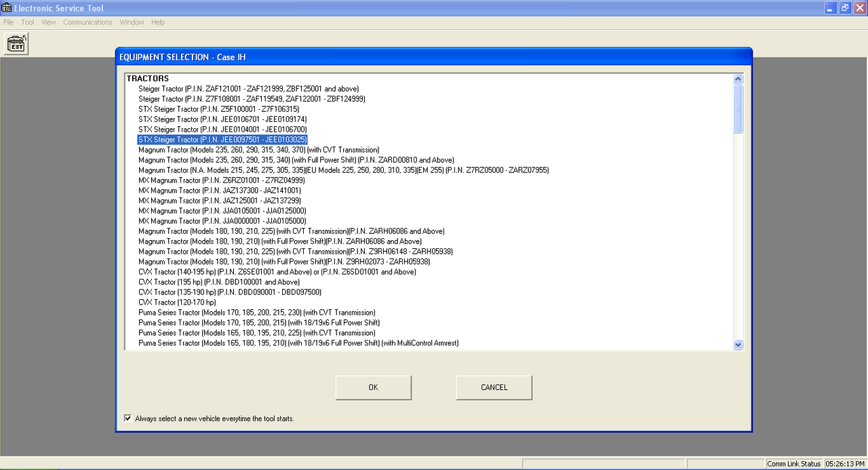This screenshot has height=470, width=868.
Task: Restore down the Electronic Service Tool window
Action: click(845, 8)
